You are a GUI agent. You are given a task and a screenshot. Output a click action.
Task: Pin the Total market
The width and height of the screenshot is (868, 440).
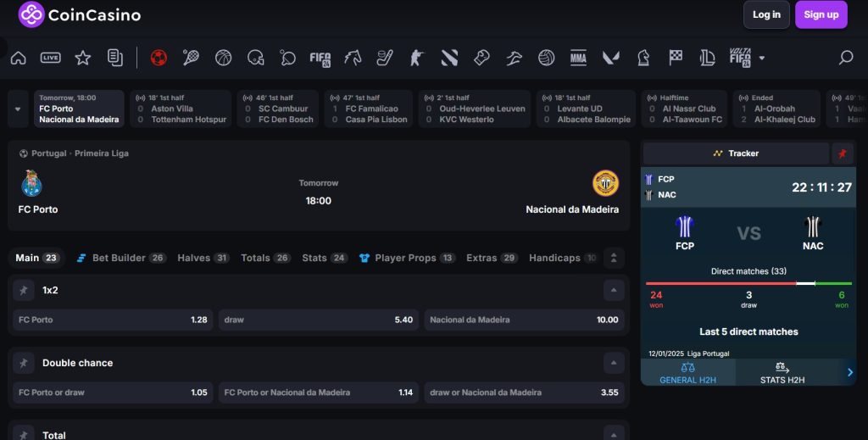click(x=23, y=435)
